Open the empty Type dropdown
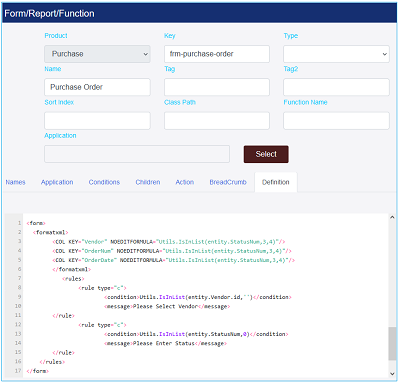This screenshot has height=384, width=400. point(336,54)
